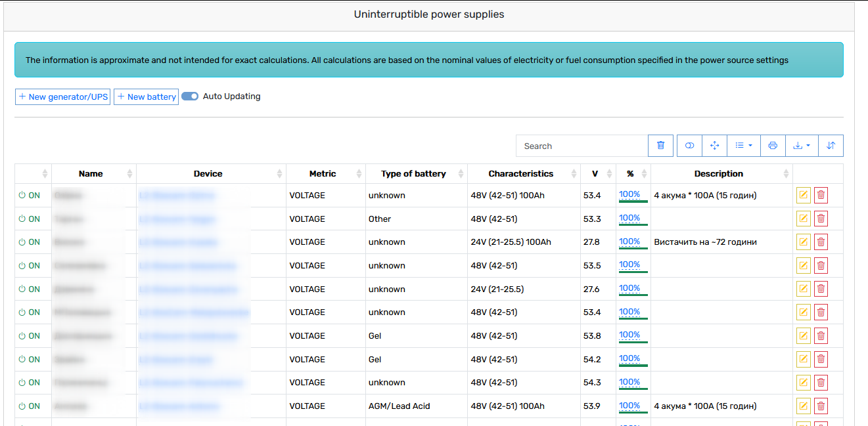Sort table by Type of battery

(416, 174)
